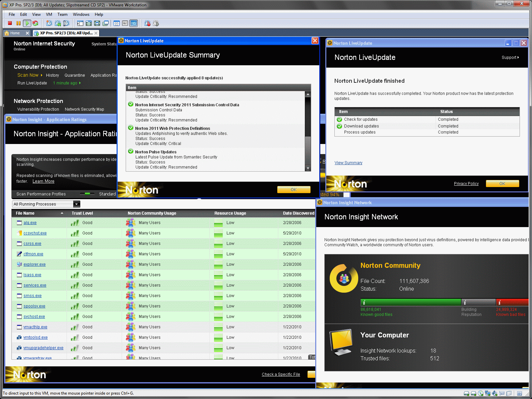Click the Suspend VM pause icon

click(18, 23)
